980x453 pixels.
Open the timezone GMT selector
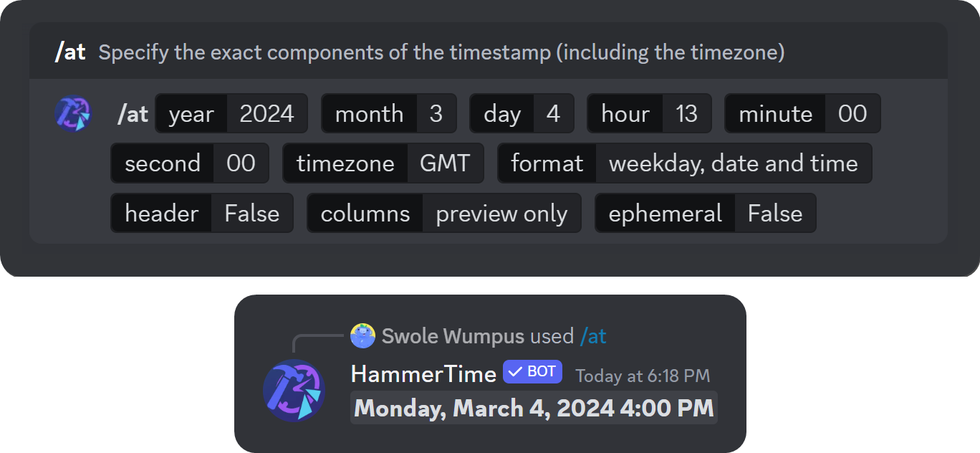[383, 163]
